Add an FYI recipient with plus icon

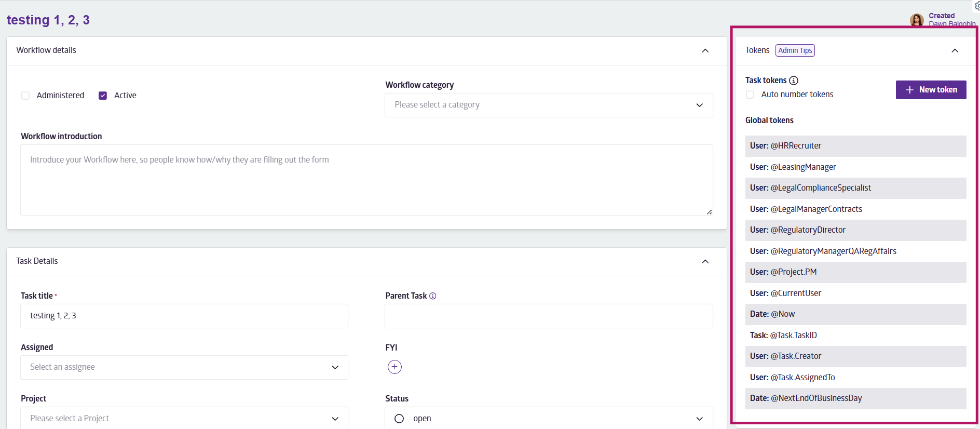pyautogui.click(x=394, y=367)
